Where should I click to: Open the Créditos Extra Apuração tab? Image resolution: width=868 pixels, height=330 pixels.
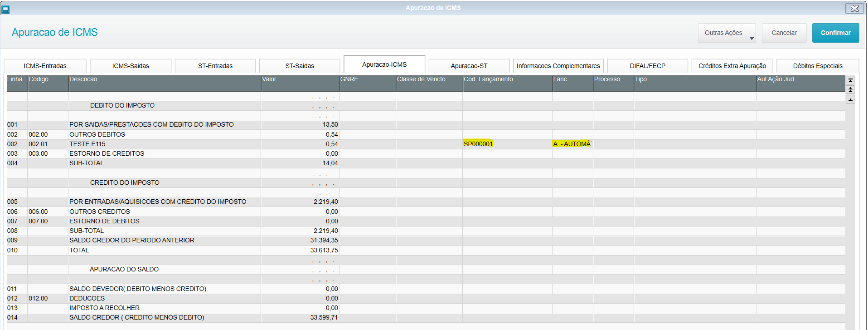[x=732, y=66]
